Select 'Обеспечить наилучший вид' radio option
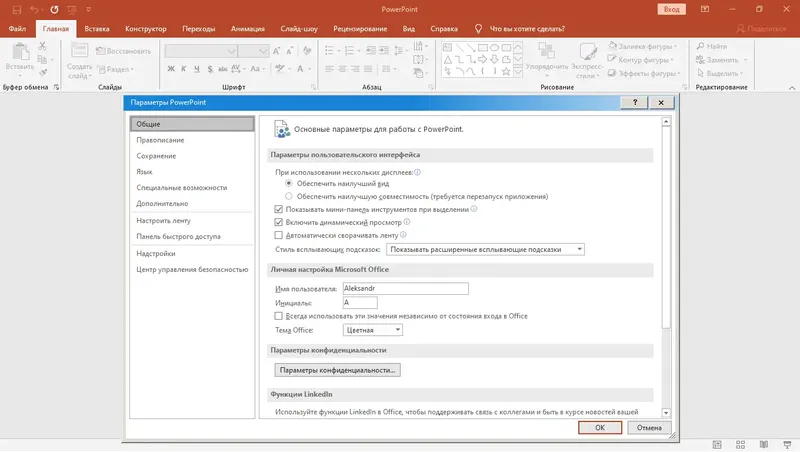 (289, 183)
